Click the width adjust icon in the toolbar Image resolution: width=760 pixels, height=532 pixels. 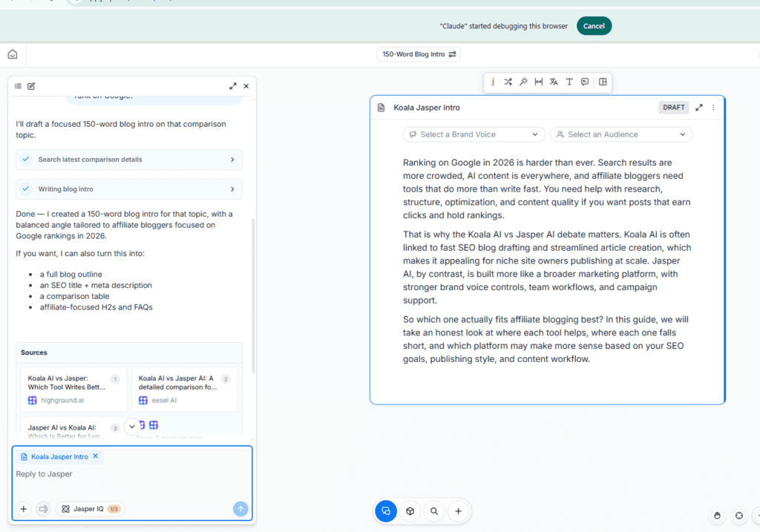[x=539, y=82]
